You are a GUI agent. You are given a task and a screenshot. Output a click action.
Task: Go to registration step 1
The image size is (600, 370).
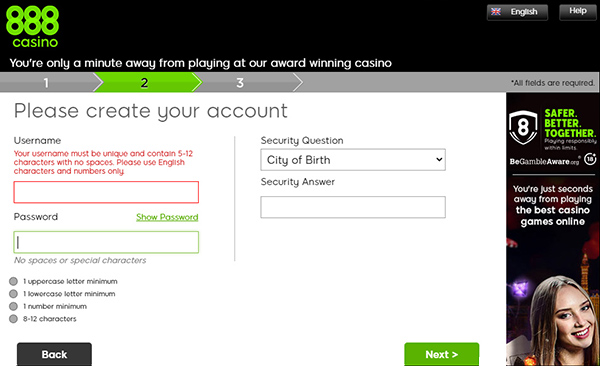46,82
